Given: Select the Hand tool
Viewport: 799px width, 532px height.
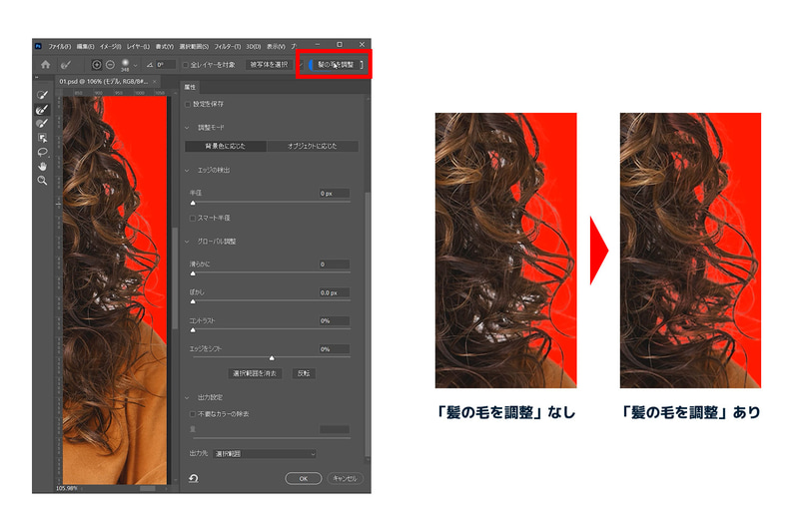Looking at the screenshot, I should (42, 166).
